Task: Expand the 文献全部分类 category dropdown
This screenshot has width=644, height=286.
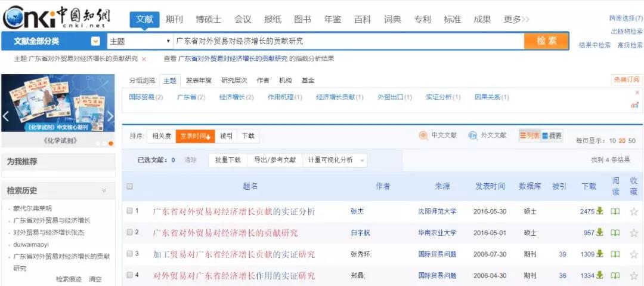Action: pyautogui.click(x=95, y=42)
